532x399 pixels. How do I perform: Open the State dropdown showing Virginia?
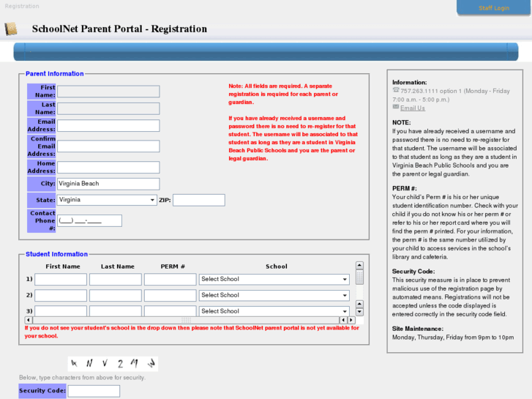click(107, 200)
